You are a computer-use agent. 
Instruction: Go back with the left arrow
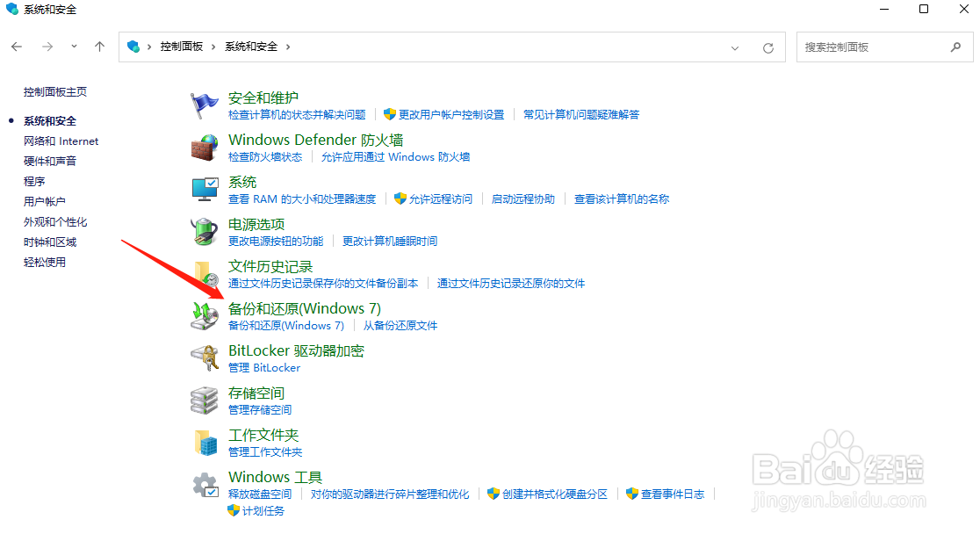click(x=17, y=47)
